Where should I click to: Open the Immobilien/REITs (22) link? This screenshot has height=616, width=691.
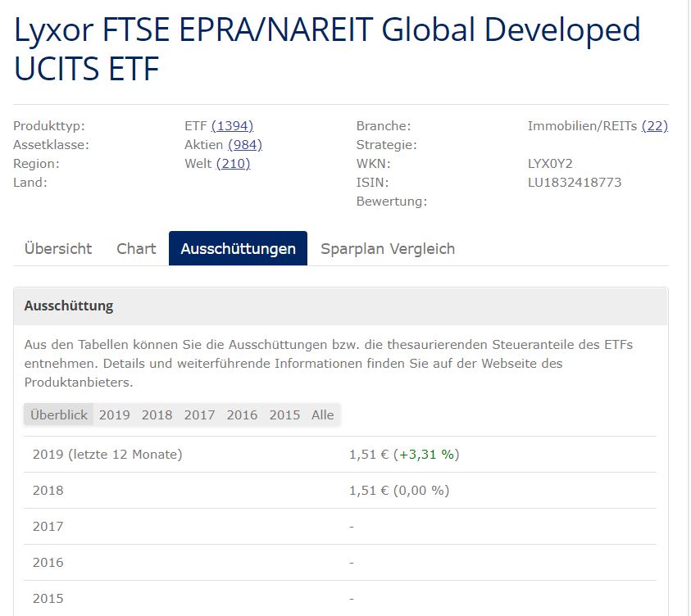[655, 126]
